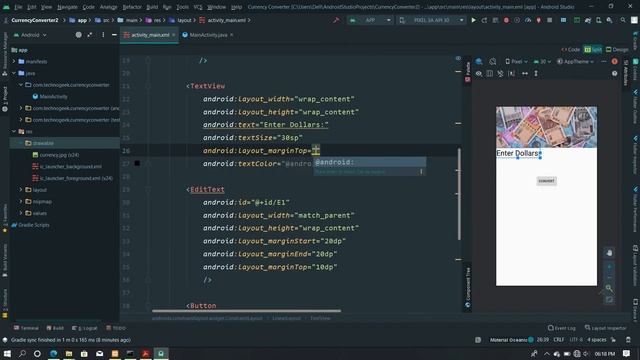
Task: Click the design surface layers icon
Action: [479, 62]
